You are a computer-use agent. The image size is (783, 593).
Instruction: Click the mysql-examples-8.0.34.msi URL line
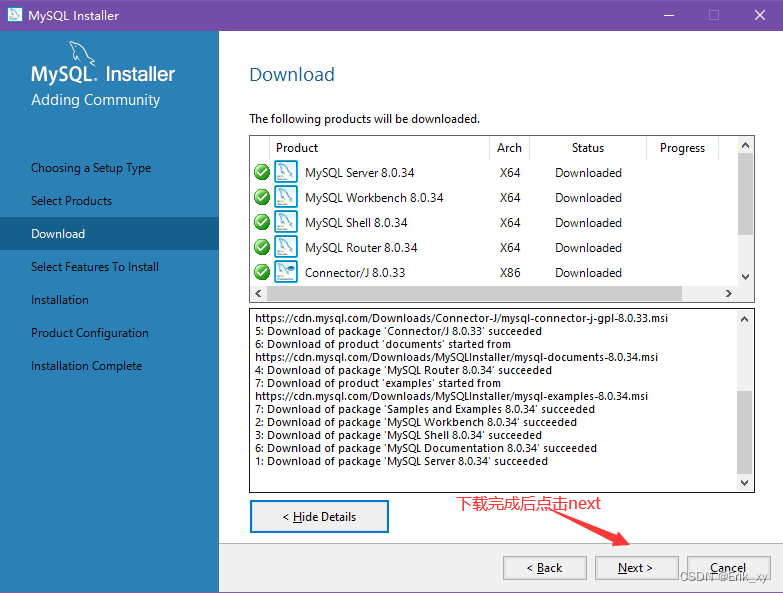[451, 396]
